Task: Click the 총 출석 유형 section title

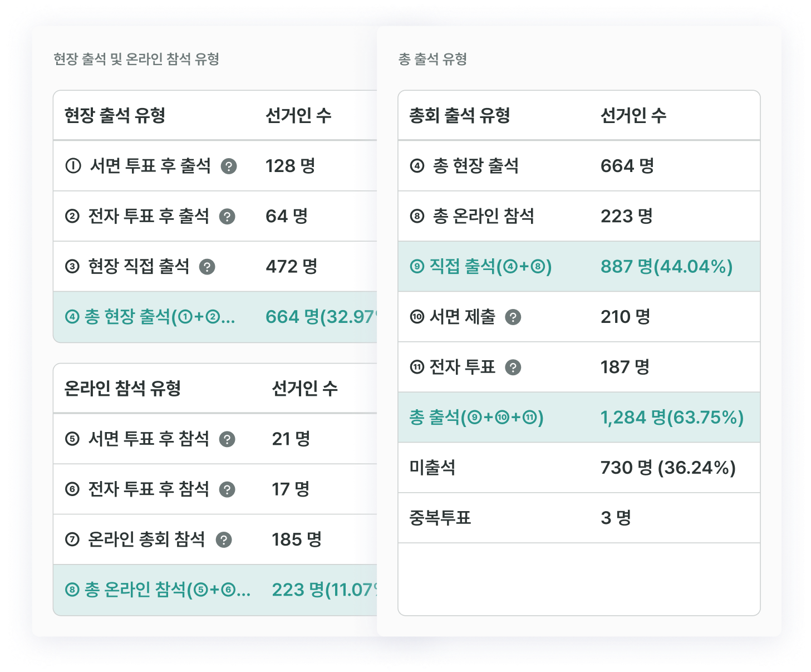Action: tap(432, 59)
